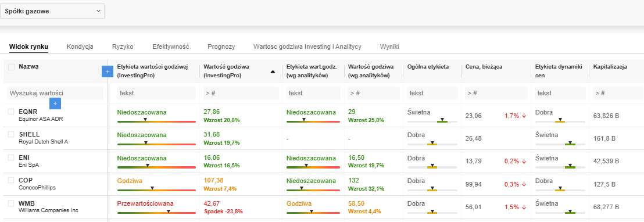Screen dimensions: 644x222
Task: Select the SHELL row checkbox
Action: coord(11,134)
